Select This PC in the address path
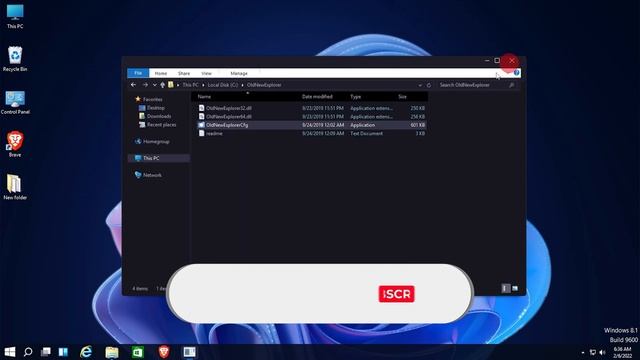The width and height of the screenshot is (640, 360). (190, 85)
